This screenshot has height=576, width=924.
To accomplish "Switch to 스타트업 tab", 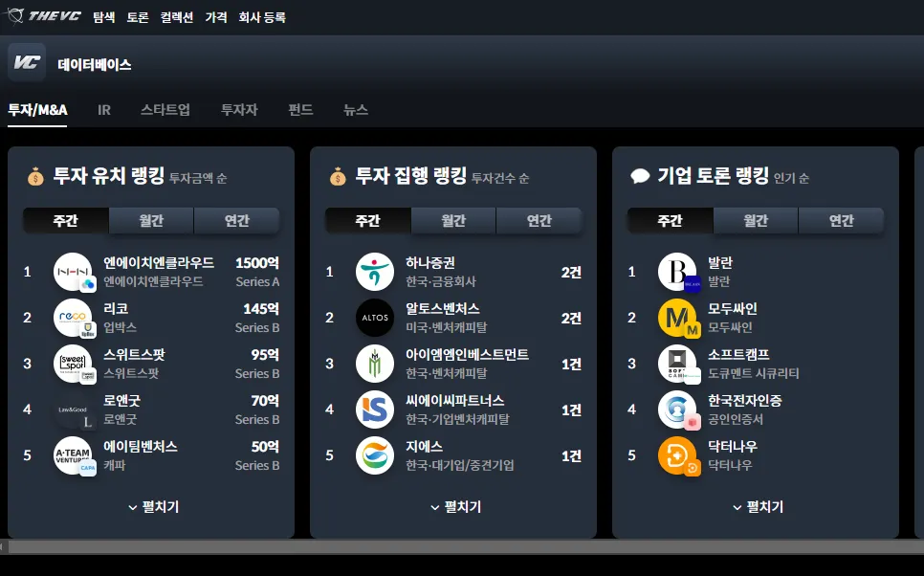I will (x=165, y=110).
